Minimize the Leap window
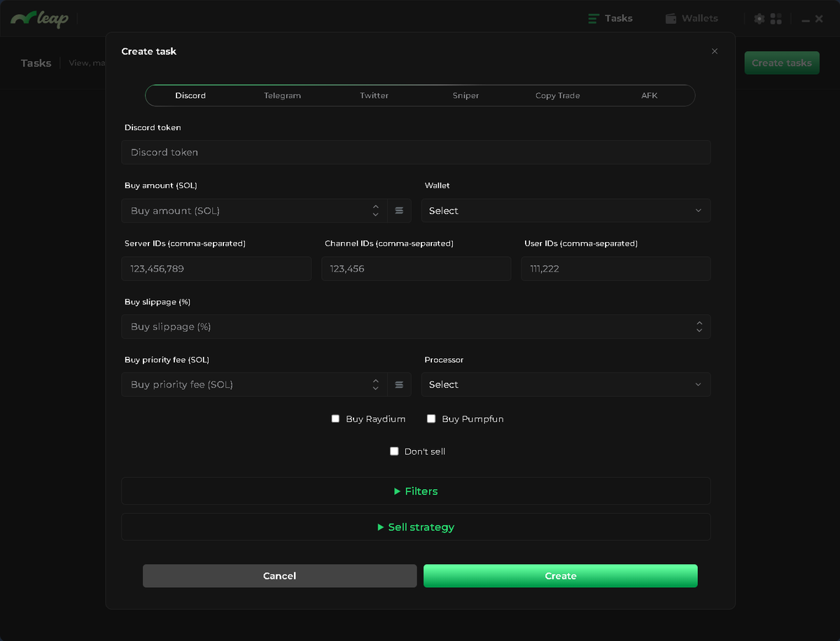840x641 pixels. coord(806,20)
